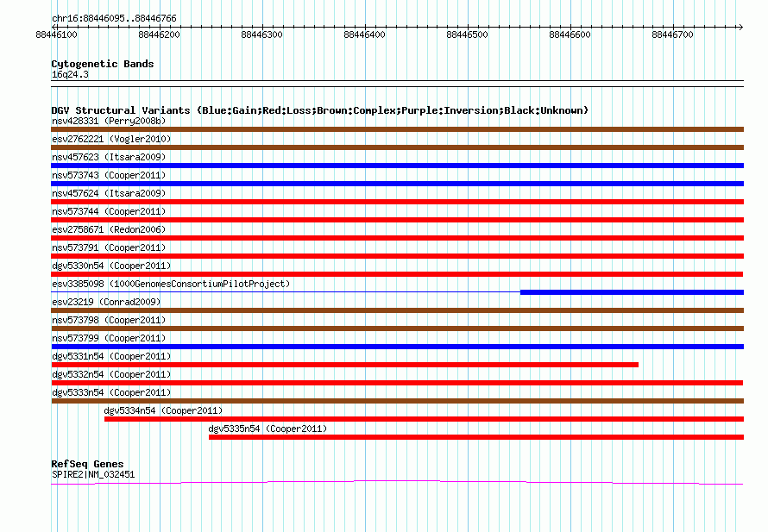Click the nsv573798 (Cooper2011) brown complex bar

[397, 329]
